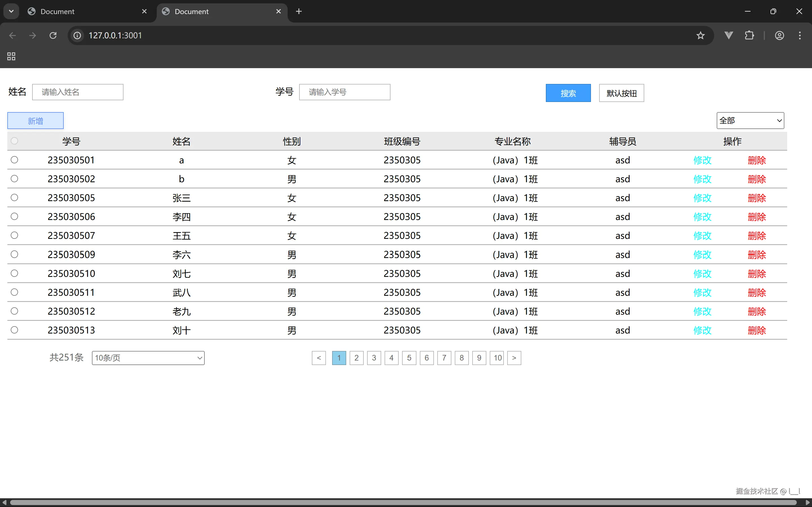The width and height of the screenshot is (812, 507).
Task: Select radio button for 张三 row
Action: [14, 197]
